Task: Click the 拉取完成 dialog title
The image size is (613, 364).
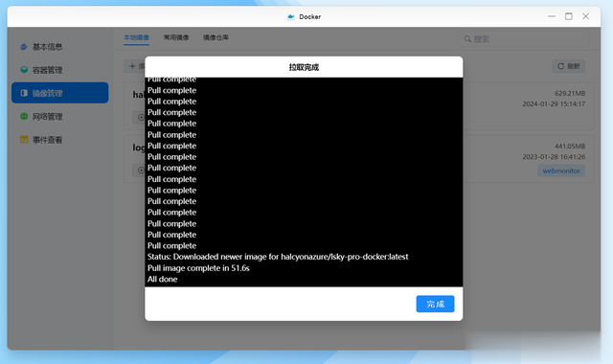Action: [304, 67]
